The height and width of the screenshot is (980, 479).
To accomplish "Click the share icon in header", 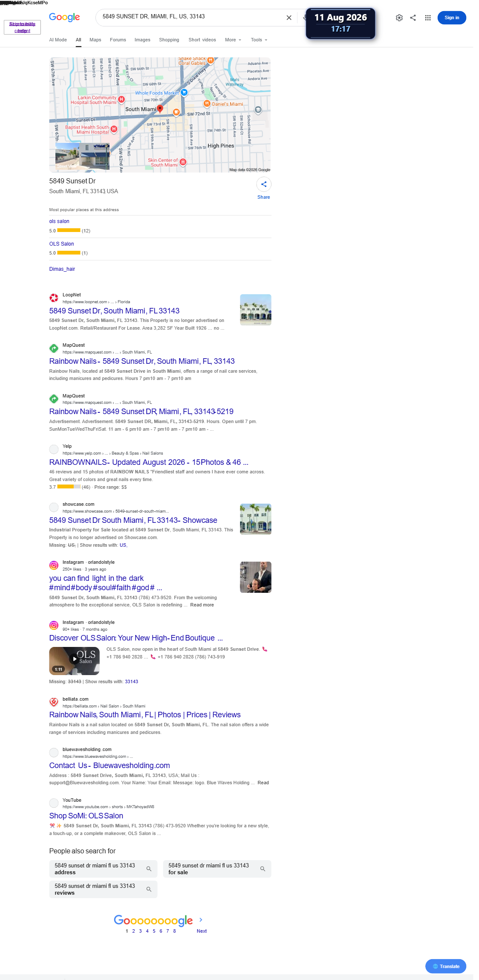I will [413, 17].
